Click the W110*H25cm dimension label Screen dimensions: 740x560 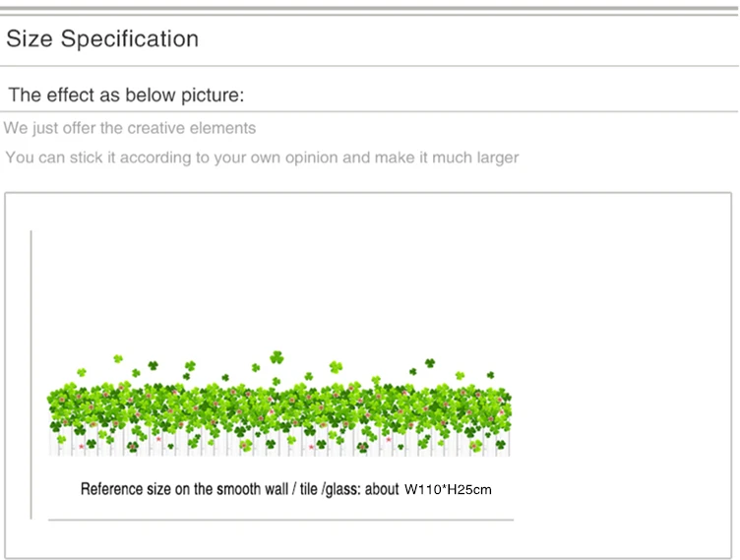pyautogui.click(x=448, y=490)
